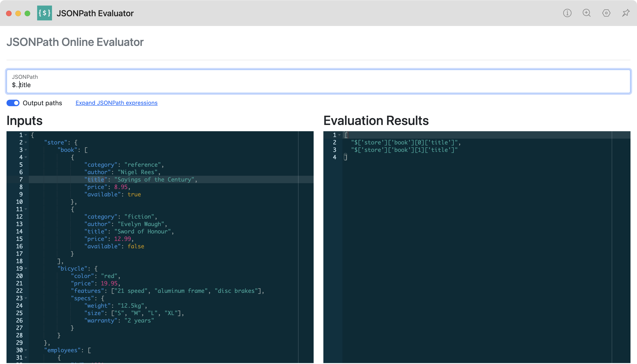Click the "employees" key on line 30
Screen dimensions: 637x364
62,350
